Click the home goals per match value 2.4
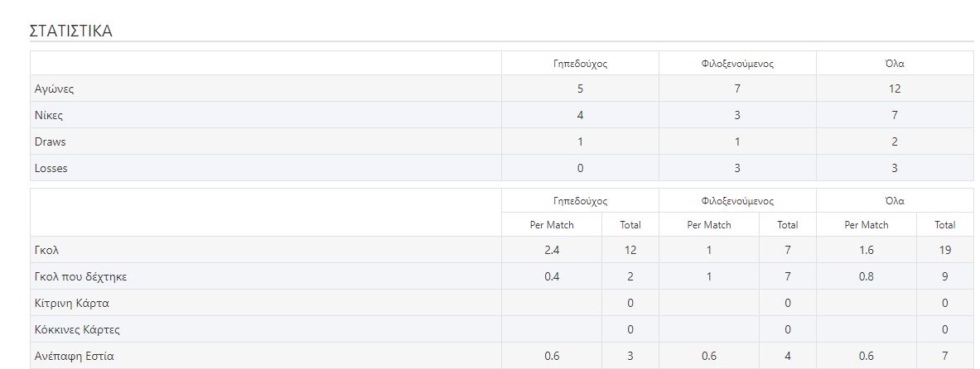The height and width of the screenshot is (369, 980). click(x=552, y=250)
